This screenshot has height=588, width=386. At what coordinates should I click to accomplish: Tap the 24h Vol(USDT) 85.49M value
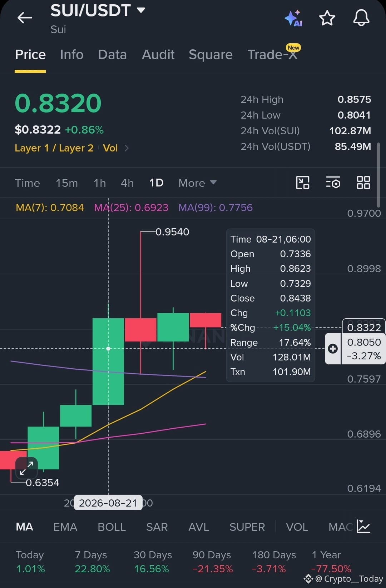(353, 146)
